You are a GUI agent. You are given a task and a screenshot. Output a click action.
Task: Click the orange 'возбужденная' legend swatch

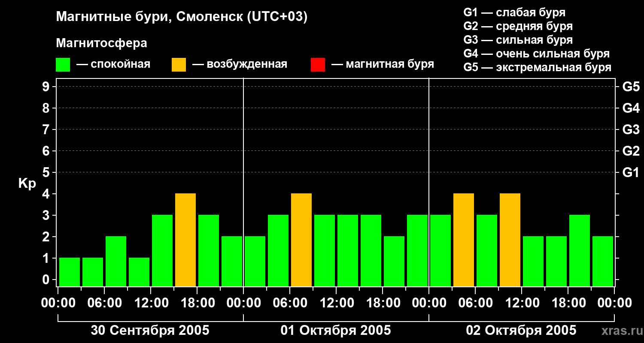[179, 65]
